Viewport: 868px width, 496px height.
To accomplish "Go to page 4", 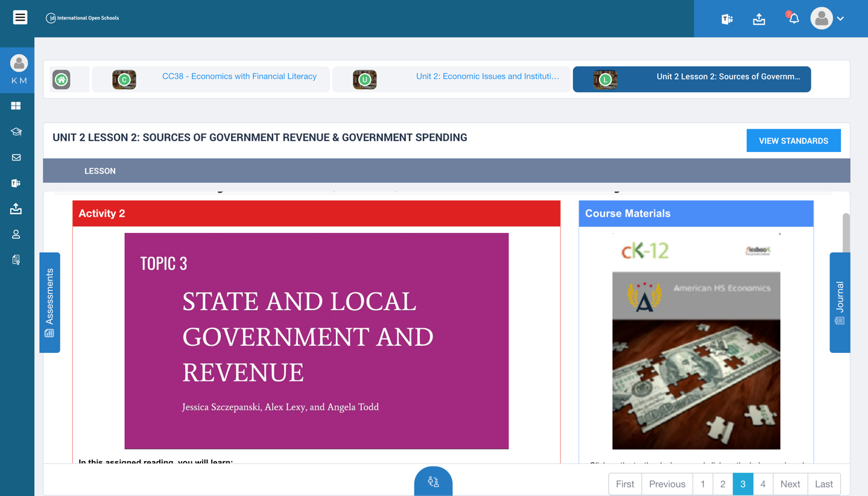I will point(763,484).
